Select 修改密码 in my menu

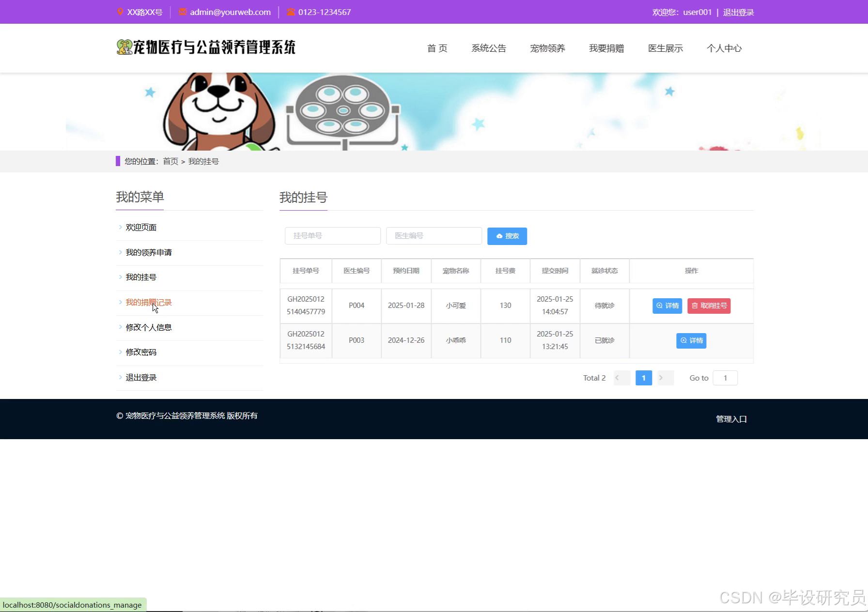pos(141,352)
